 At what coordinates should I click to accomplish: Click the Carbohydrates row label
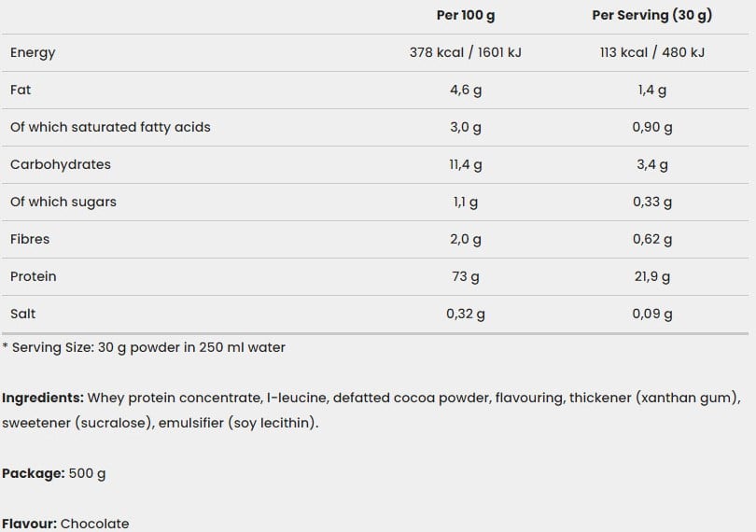(x=61, y=164)
